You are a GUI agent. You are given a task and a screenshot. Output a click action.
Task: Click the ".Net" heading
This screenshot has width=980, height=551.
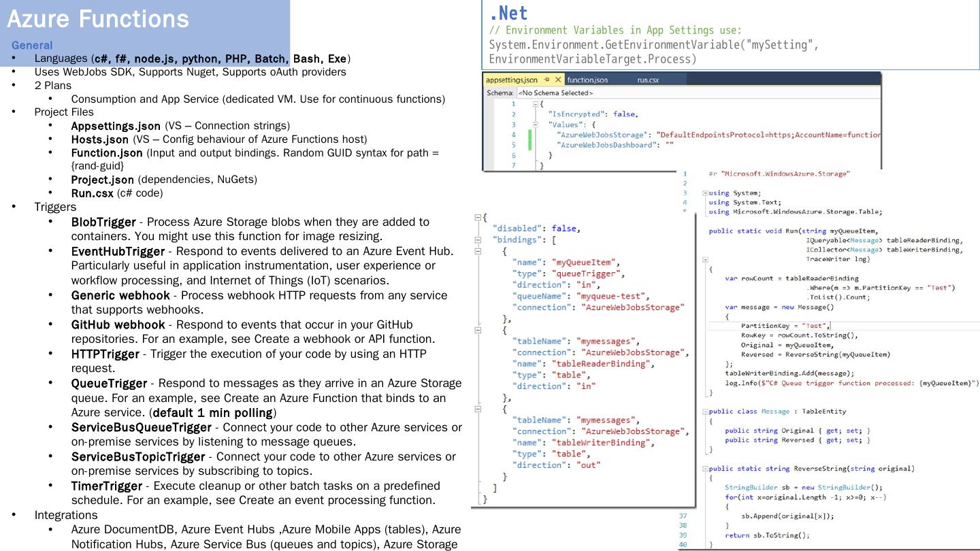point(508,13)
